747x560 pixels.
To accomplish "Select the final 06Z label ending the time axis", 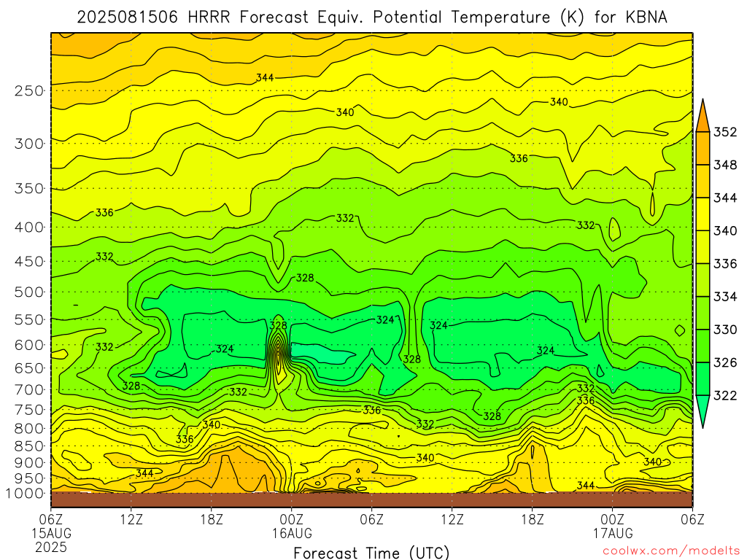I will point(693,519).
